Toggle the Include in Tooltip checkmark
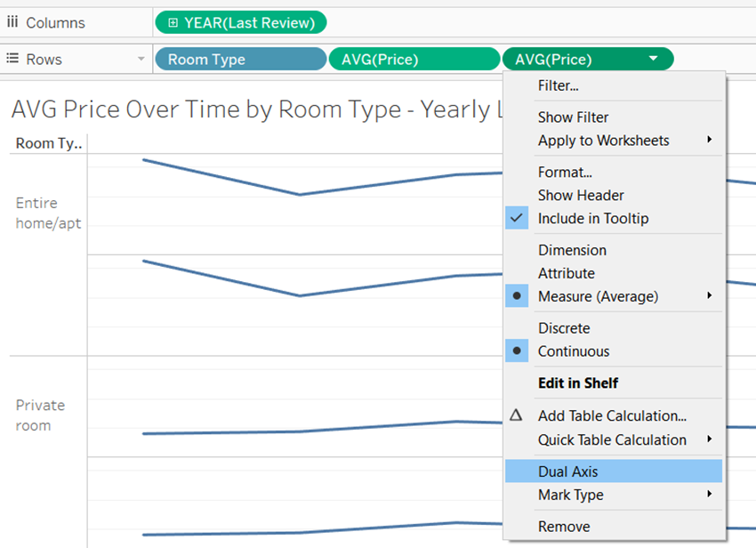 [517, 218]
